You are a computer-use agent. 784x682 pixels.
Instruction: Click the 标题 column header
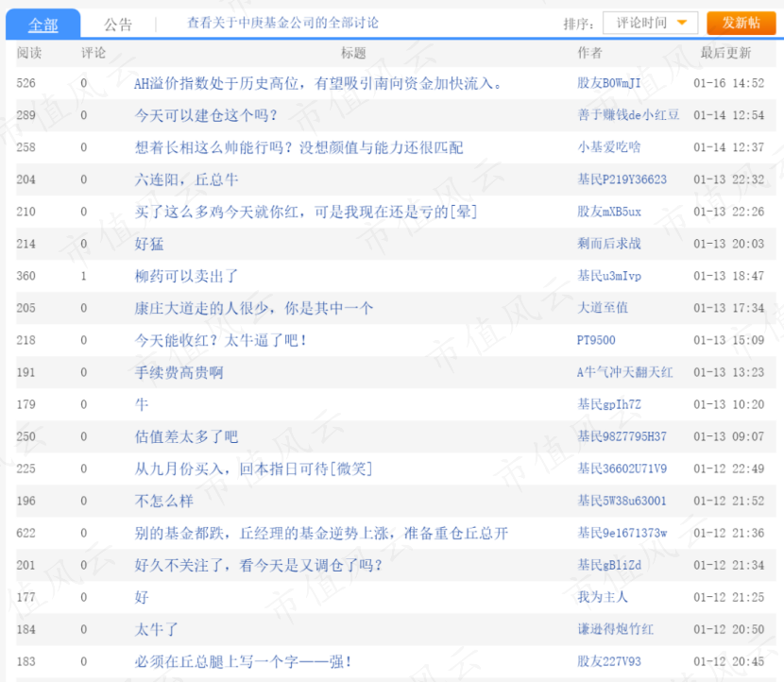[x=353, y=53]
